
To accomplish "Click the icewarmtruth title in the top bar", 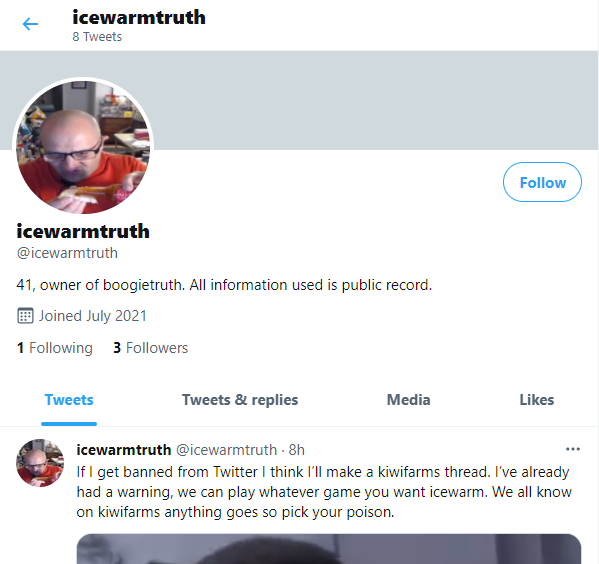I will (139, 17).
